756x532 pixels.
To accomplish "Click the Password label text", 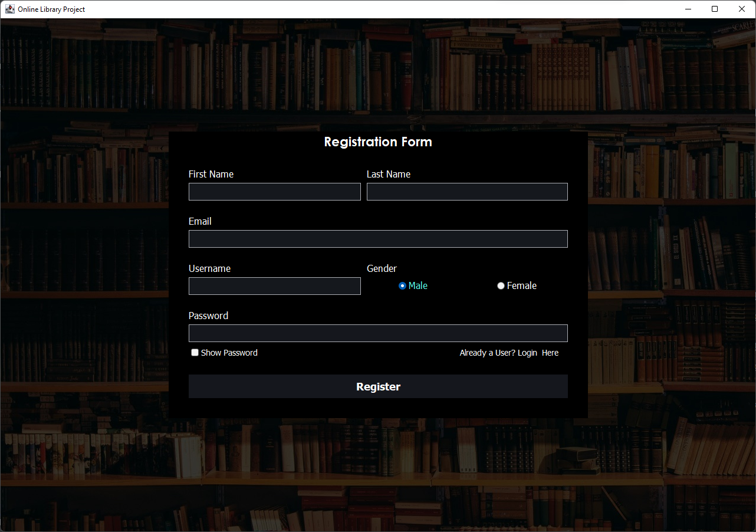I will (208, 316).
